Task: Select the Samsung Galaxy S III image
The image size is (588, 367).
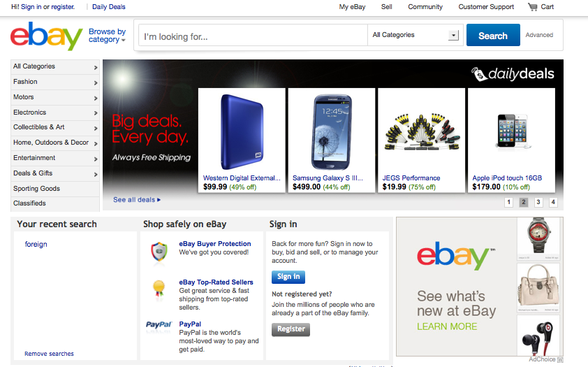Action: tap(332, 132)
